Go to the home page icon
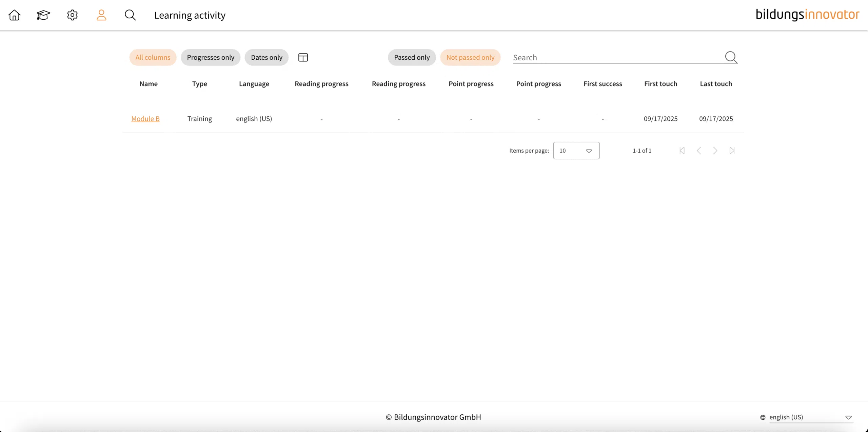 tap(14, 15)
